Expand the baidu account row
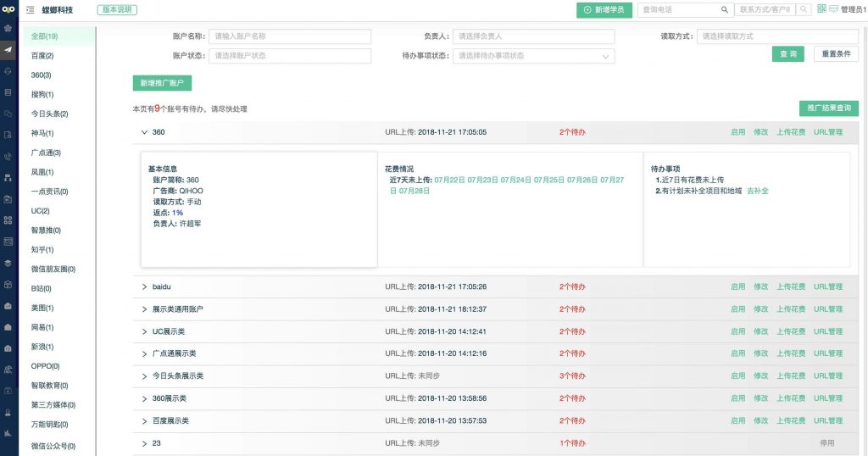Screen dimensions: 868x456 click(144, 287)
